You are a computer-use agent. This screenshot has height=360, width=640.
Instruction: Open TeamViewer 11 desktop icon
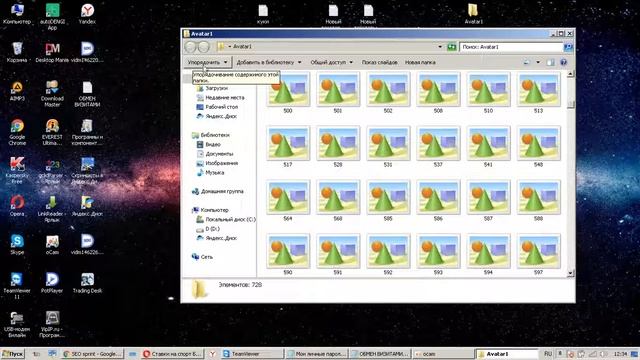[x=17, y=286]
